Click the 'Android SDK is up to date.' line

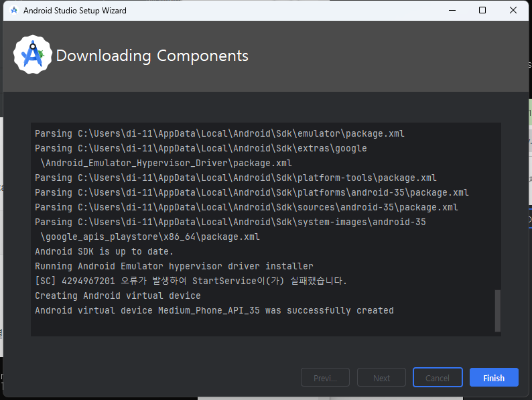tap(104, 251)
